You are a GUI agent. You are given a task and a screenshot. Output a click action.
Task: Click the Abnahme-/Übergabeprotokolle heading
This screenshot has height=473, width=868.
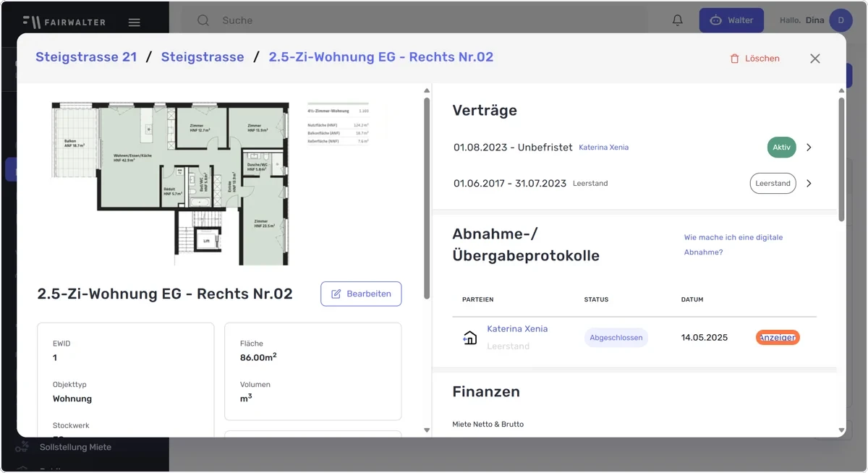[x=526, y=244]
